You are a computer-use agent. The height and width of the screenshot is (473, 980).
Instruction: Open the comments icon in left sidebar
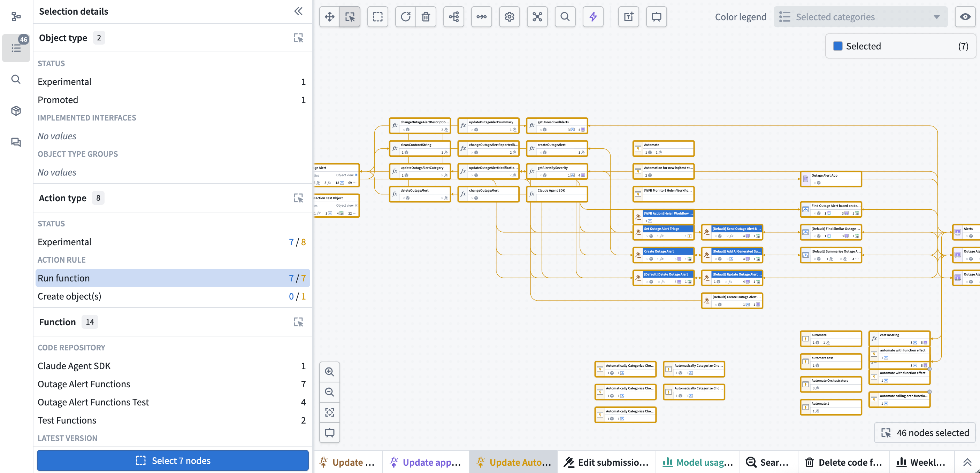tap(16, 142)
